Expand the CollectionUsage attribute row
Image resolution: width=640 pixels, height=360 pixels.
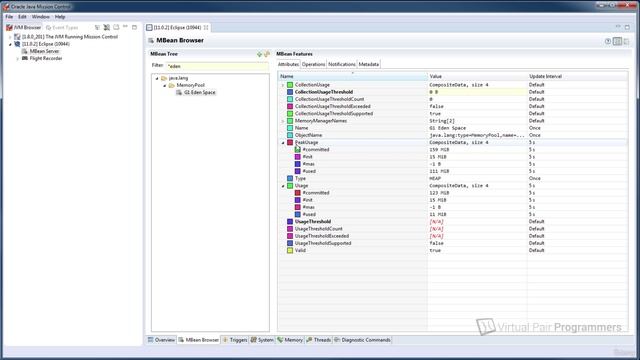click(283, 85)
